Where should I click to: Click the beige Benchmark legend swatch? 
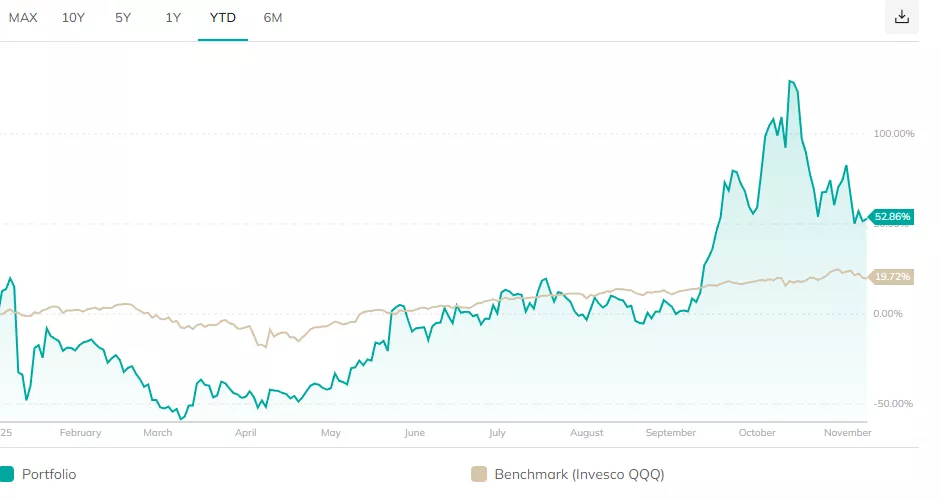coord(479,475)
